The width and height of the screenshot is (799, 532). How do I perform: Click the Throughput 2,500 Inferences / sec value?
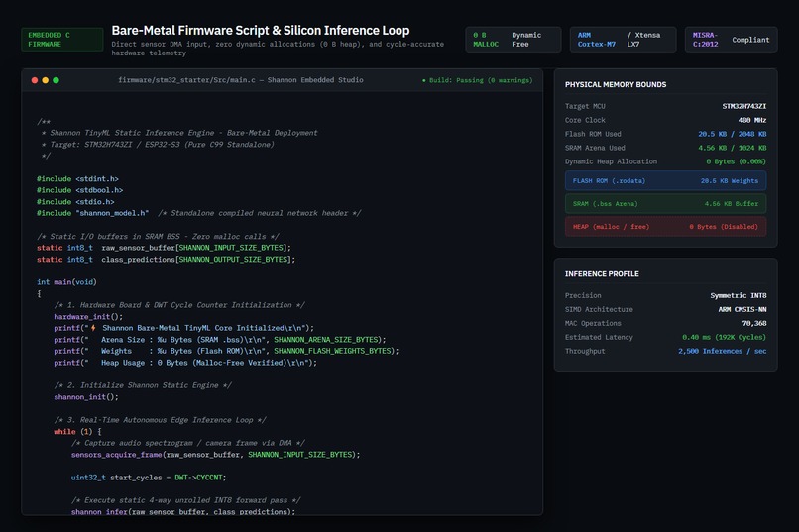pos(722,351)
